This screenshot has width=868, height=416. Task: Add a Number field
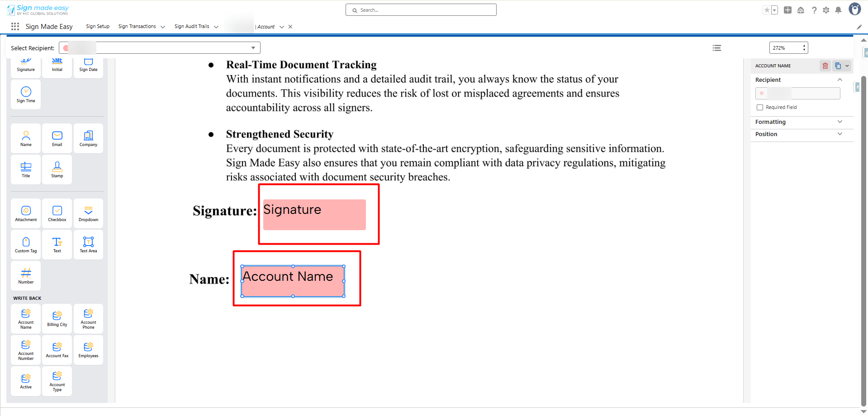pos(26,276)
